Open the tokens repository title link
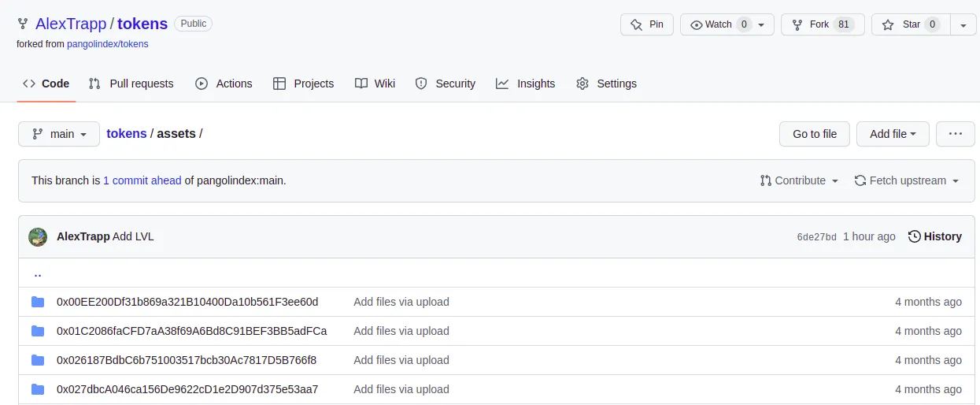Screen dimensions: 980x405 click(142, 24)
